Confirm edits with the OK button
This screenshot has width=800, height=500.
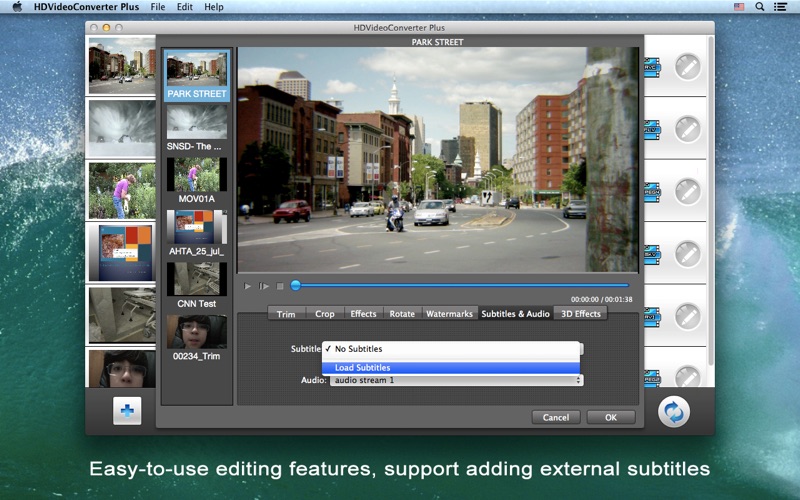611,417
